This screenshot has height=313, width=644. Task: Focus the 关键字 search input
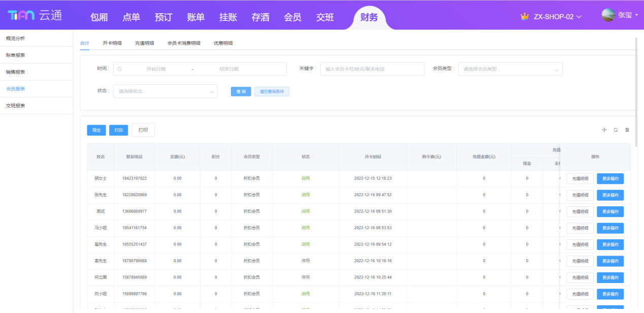pos(372,69)
